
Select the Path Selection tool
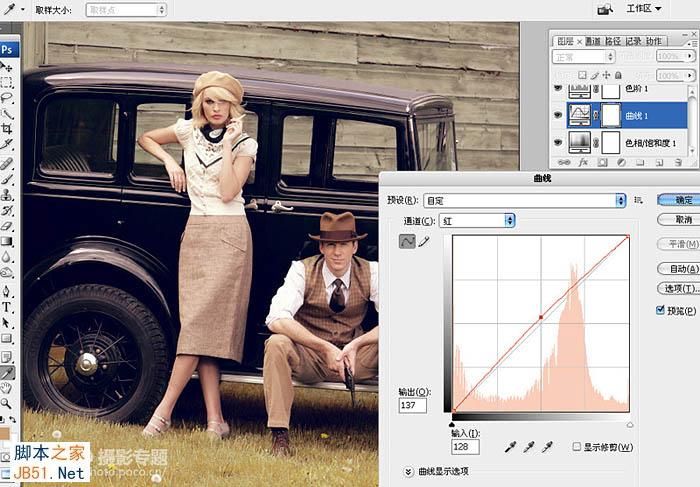(x=7, y=323)
